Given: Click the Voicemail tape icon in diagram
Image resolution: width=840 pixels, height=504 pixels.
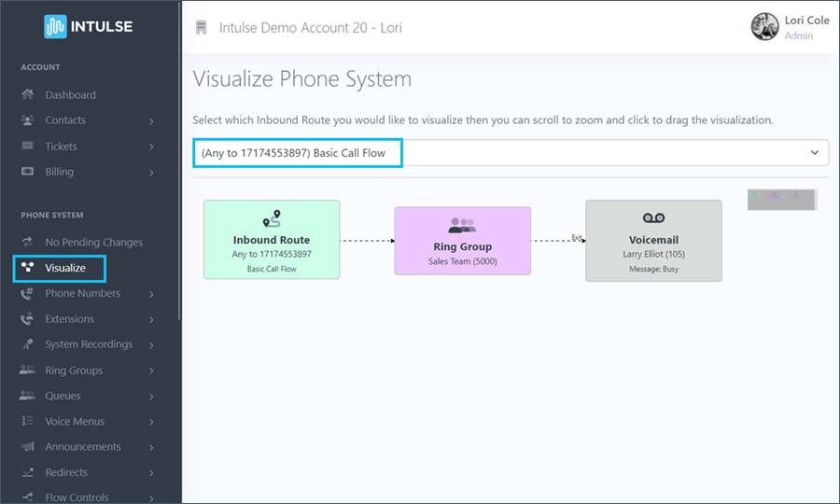Looking at the screenshot, I should [x=653, y=218].
